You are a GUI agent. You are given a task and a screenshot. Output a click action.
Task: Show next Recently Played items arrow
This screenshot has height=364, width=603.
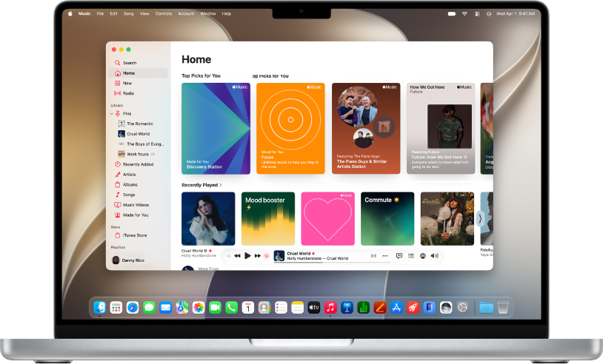click(480, 218)
